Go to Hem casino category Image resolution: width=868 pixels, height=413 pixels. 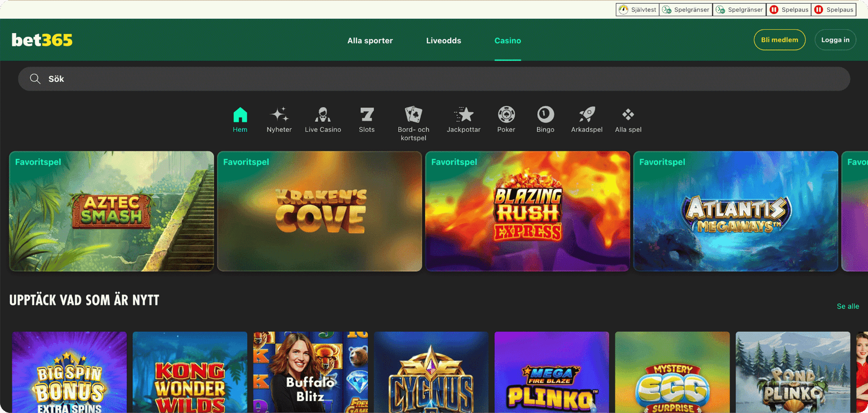pos(240,119)
